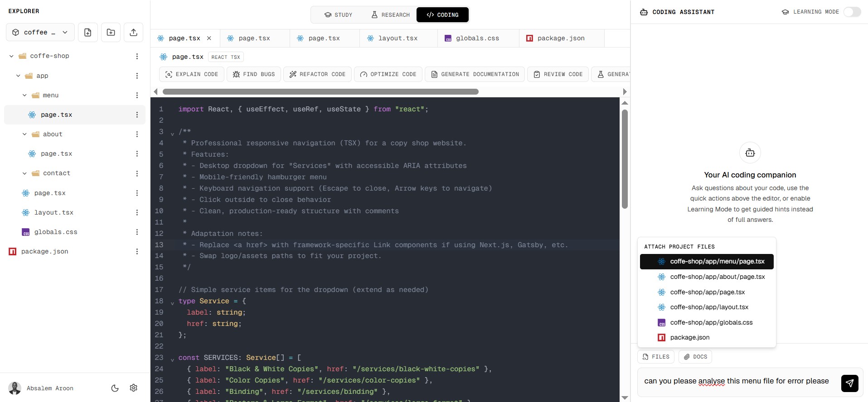Attach coffe-shop/app/menu/page.tsx file
Image resolution: width=868 pixels, height=402 pixels.
[x=707, y=262]
